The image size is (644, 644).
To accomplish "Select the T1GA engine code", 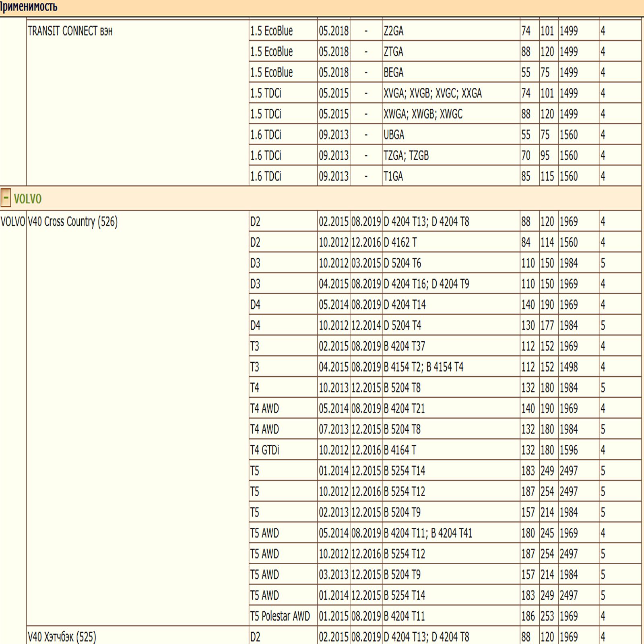I will [393, 176].
